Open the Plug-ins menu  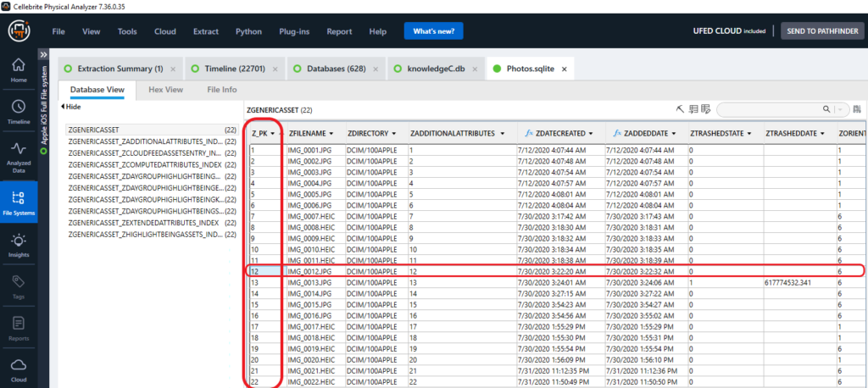pos(294,31)
